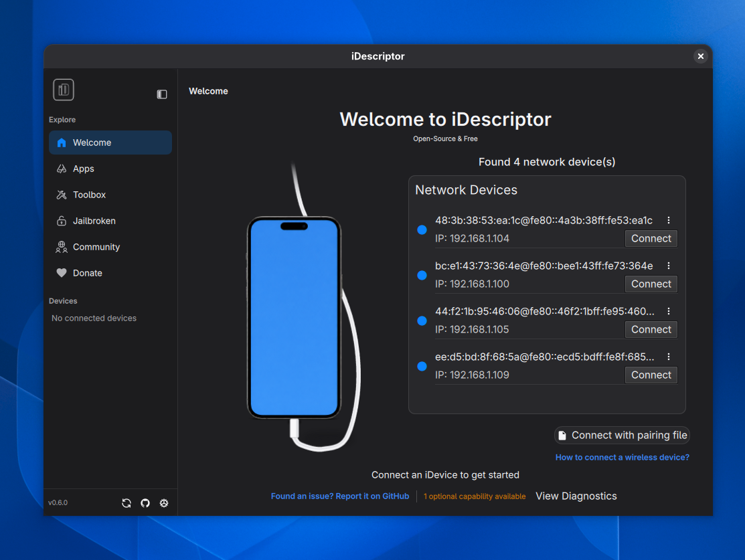Click the iPhone illustration
The height and width of the screenshot is (560, 745).
(294, 317)
